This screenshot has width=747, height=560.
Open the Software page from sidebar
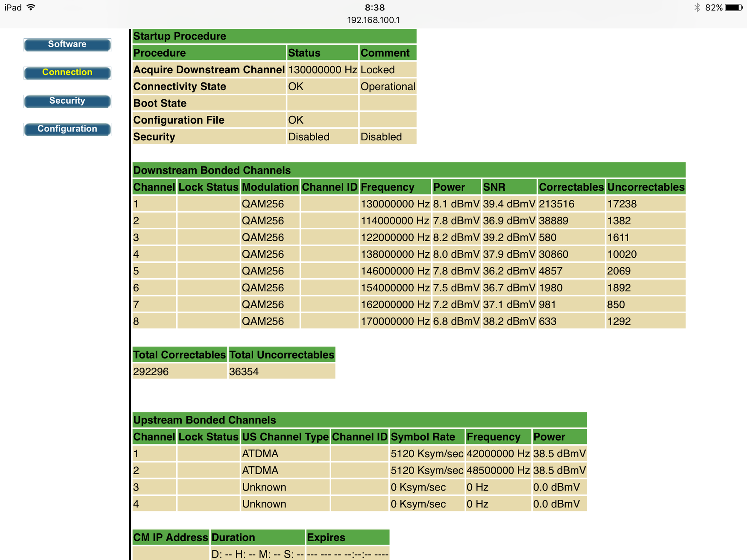67,44
